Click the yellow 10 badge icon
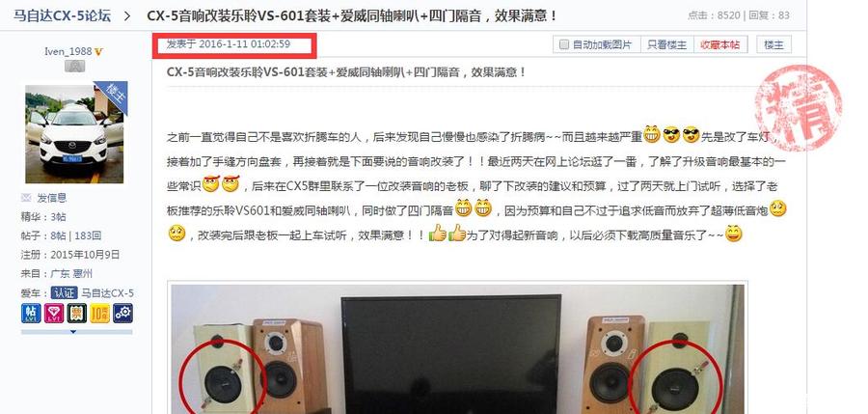Image resolution: width=868 pixels, height=414 pixels. pos(99,313)
